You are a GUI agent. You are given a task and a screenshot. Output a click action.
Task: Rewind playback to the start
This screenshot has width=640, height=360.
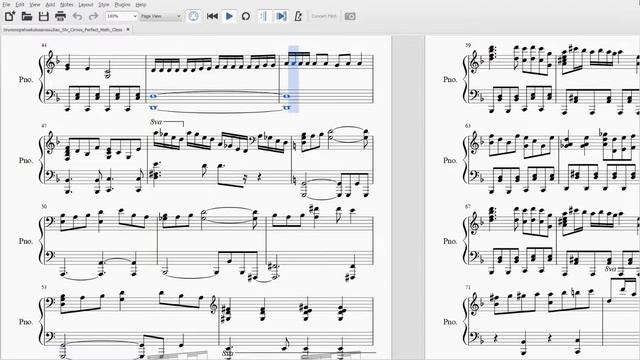point(212,16)
